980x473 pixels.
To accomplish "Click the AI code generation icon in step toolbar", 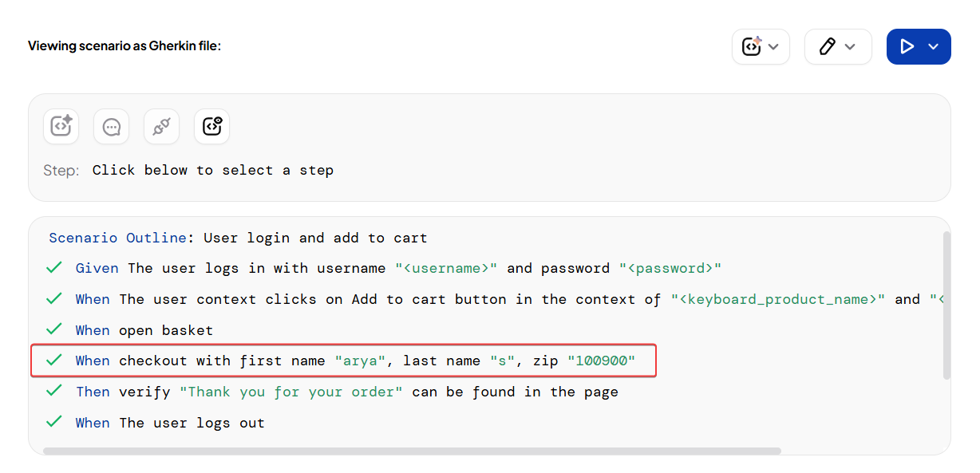I will click(x=61, y=127).
